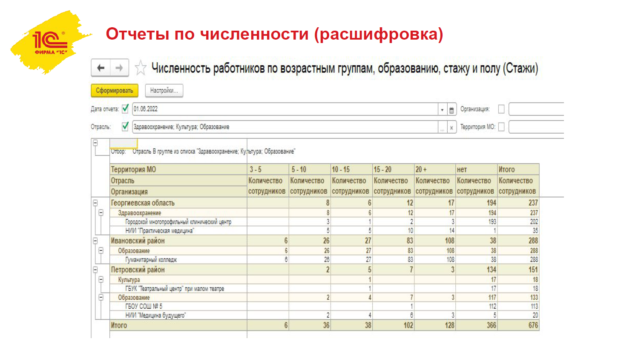Viewport: 644px width, 362px height.
Task: Select the 20 + column header
Action: click(x=435, y=170)
